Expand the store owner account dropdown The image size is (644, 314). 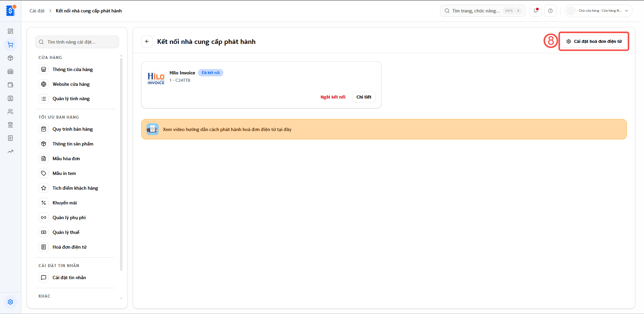(x=599, y=11)
